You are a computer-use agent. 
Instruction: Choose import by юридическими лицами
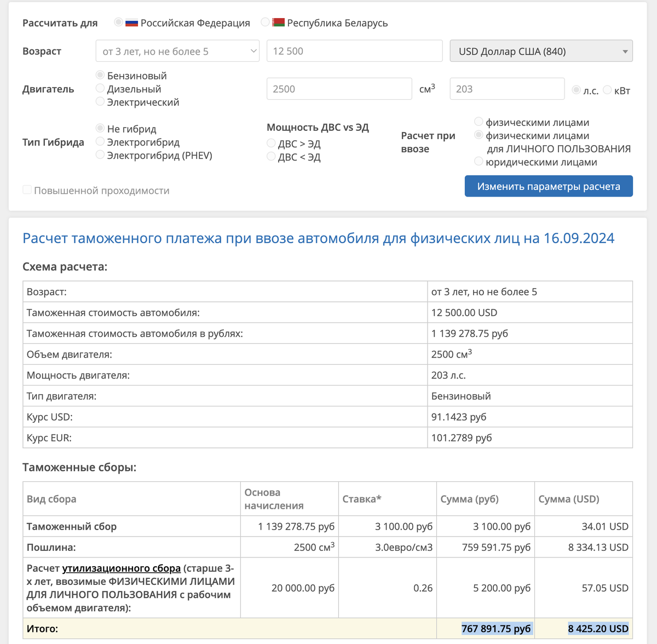479,162
